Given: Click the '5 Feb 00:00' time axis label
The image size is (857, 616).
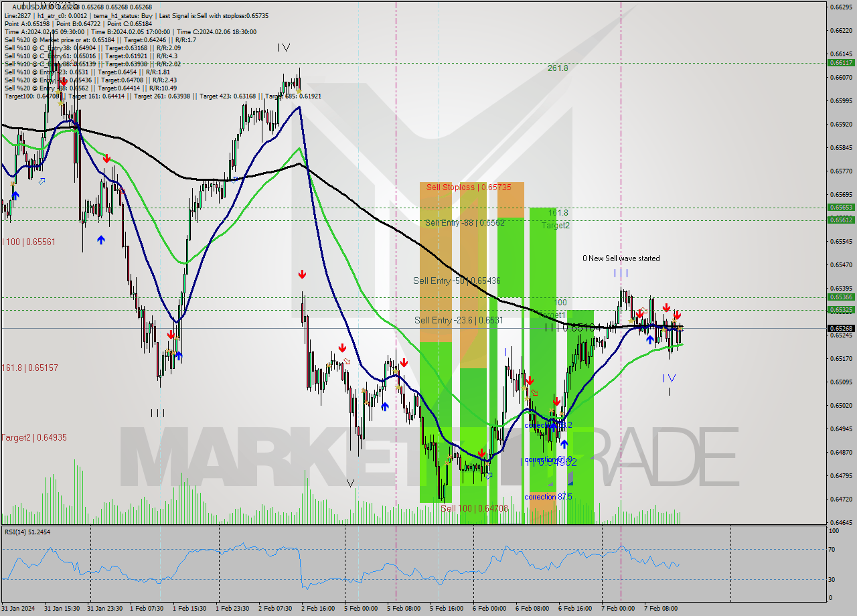Looking at the screenshot, I should click(361, 609).
